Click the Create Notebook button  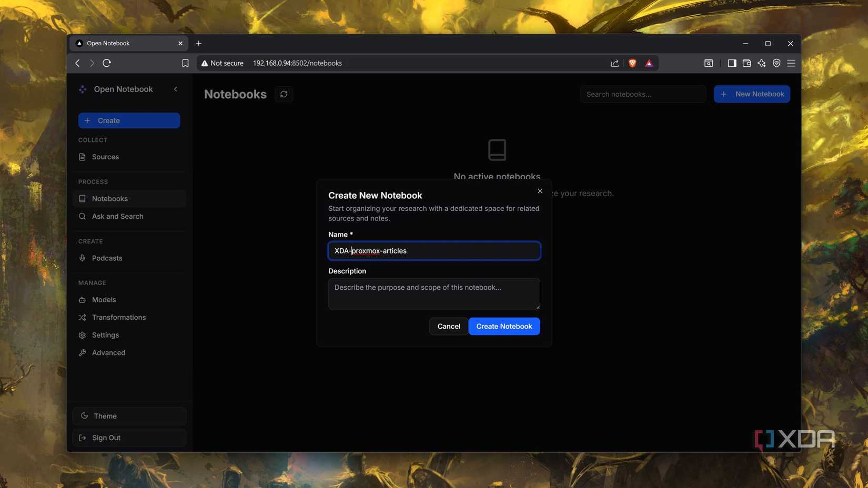coord(504,326)
